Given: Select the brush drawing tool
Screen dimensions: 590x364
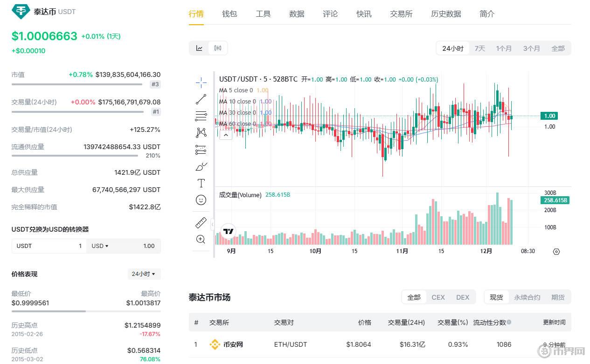Looking at the screenshot, I should click(x=201, y=166).
